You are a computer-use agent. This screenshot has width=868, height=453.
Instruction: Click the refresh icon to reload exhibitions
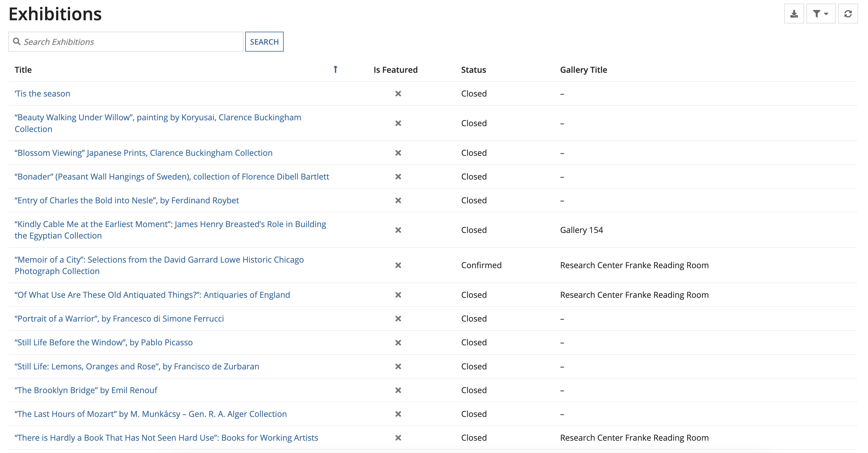tap(848, 13)
